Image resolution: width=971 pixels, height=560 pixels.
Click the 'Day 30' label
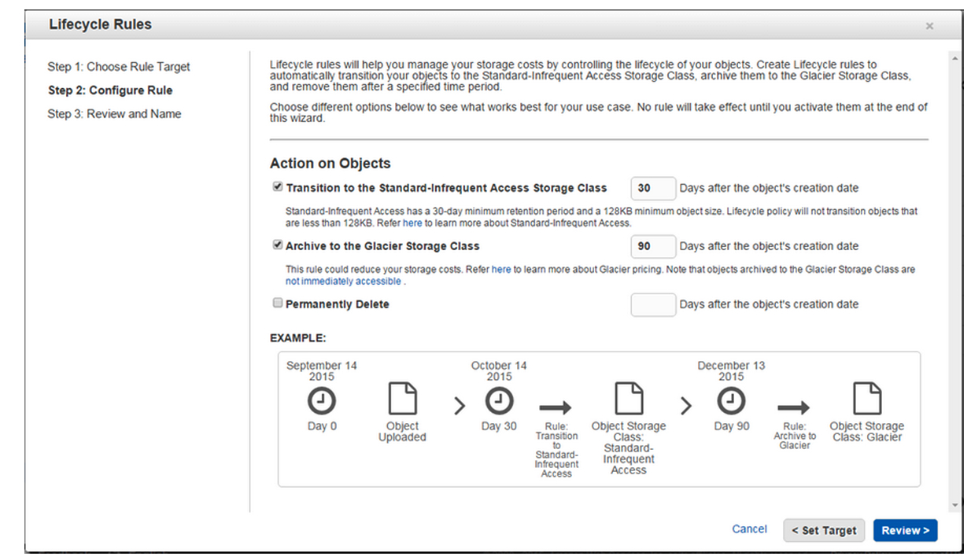coord(499,426)
